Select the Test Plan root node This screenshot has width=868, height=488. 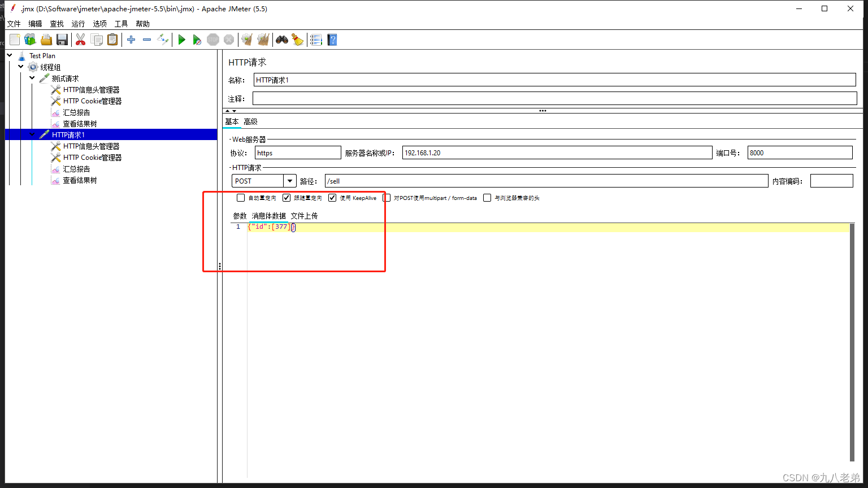tap(42, 55)
